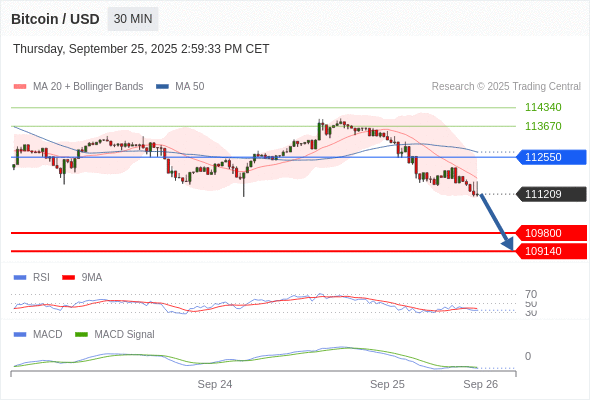Click the red 9MA legend swatch
Screen dimensions: 590x400
click(68, 278)
